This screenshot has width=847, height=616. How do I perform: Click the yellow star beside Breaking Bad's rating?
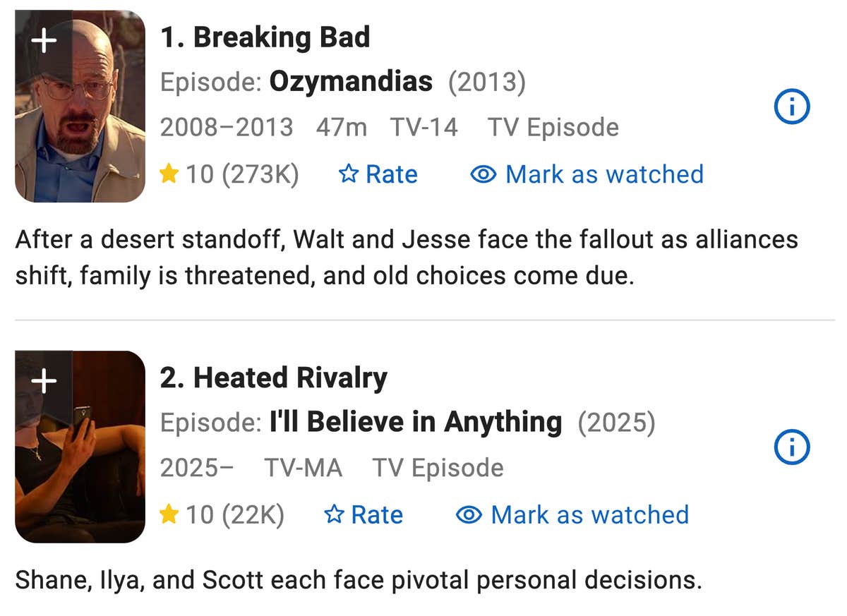169,174
